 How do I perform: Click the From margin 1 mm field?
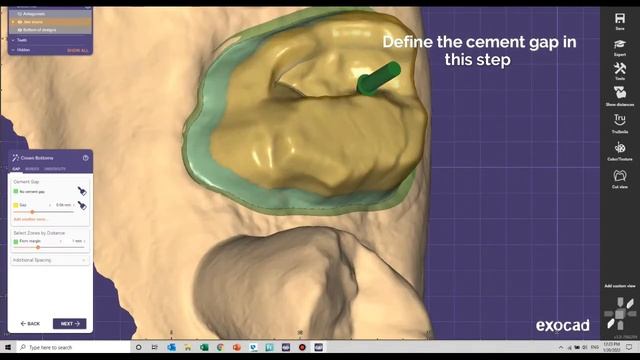(x=77, y=241)
